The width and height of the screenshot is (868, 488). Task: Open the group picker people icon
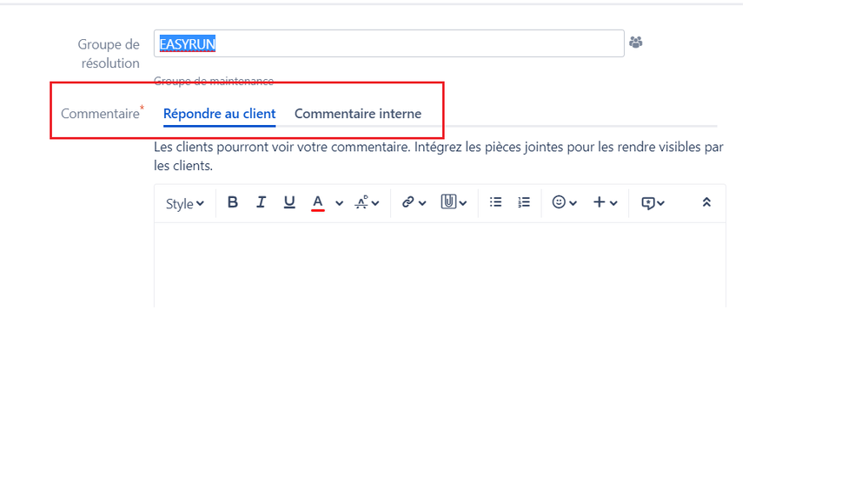[635, 42]
